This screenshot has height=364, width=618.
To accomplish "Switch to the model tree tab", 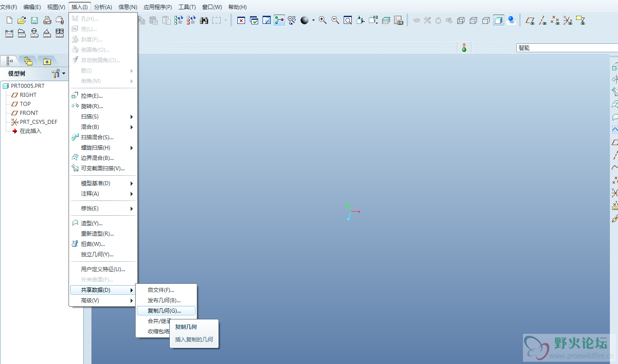I will pos(9,61).
